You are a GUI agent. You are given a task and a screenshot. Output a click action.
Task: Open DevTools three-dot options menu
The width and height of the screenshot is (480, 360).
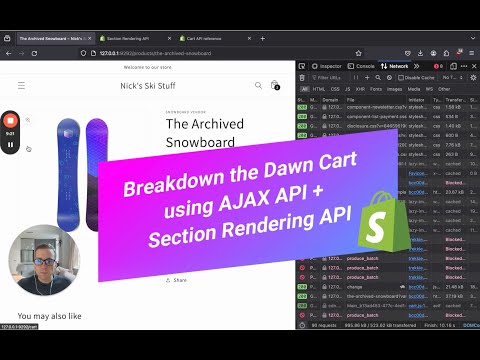click(464, 66)
